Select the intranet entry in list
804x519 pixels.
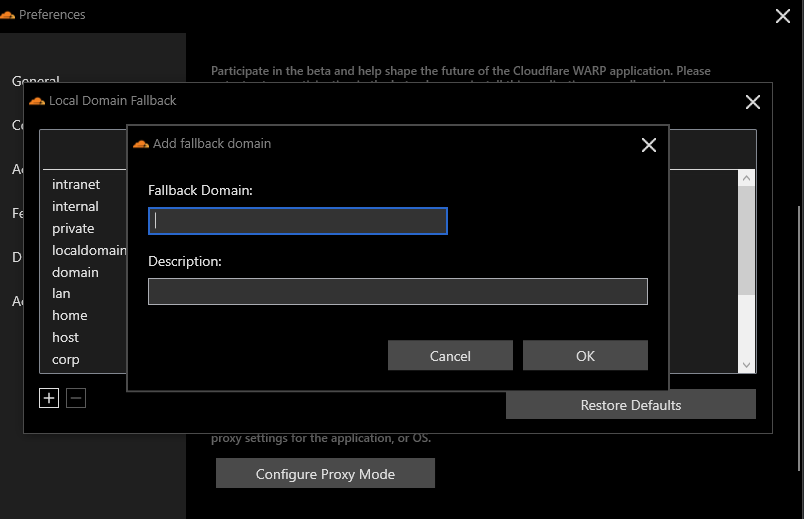coord(76,185)
